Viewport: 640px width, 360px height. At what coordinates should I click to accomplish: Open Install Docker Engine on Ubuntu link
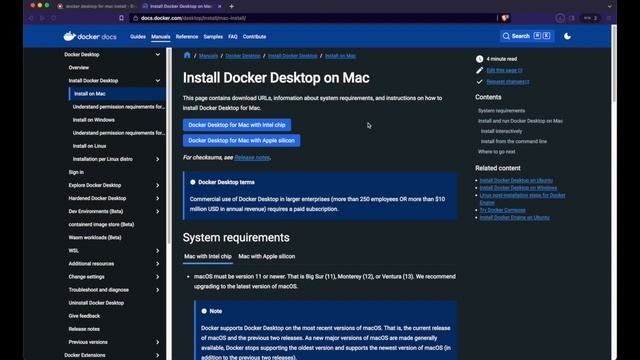click(x=514, y=218)
